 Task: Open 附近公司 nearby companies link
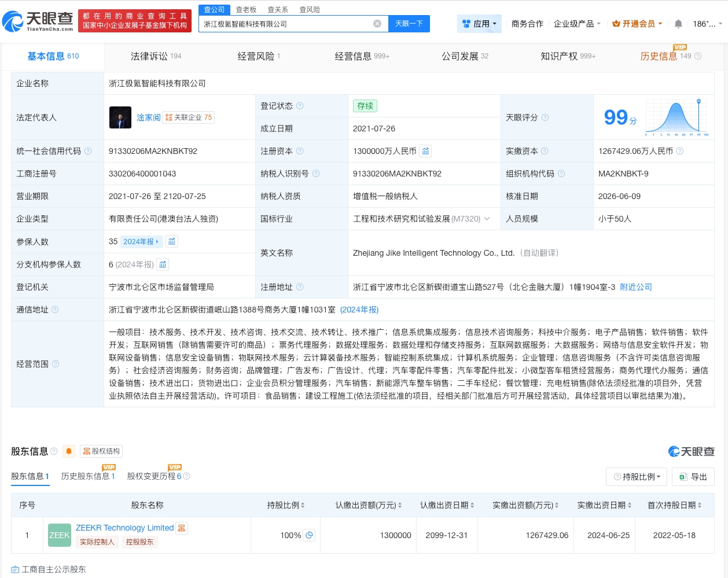pos(636,287)
